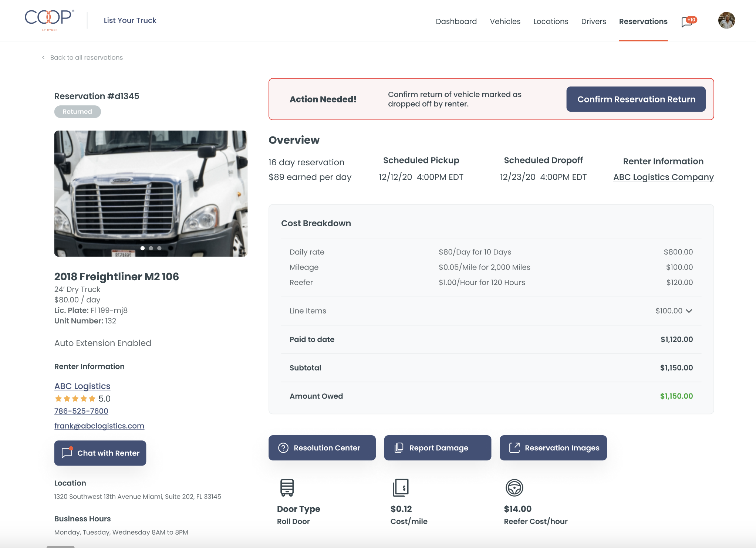Click the Cost/mile document icon

(401, 487)
